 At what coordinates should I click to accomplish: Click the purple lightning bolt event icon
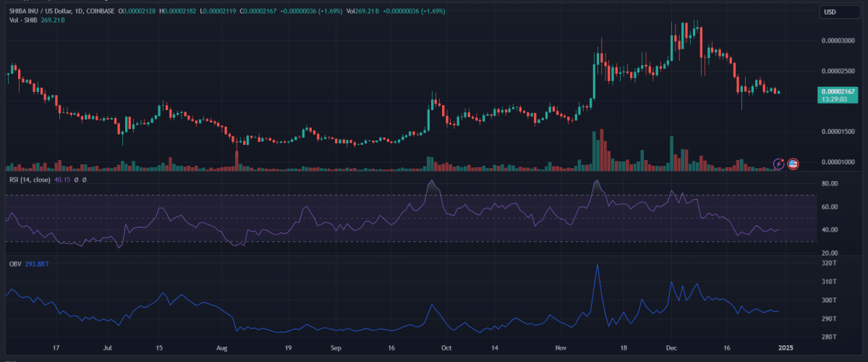pyautogui.click(x=779, y=164)
